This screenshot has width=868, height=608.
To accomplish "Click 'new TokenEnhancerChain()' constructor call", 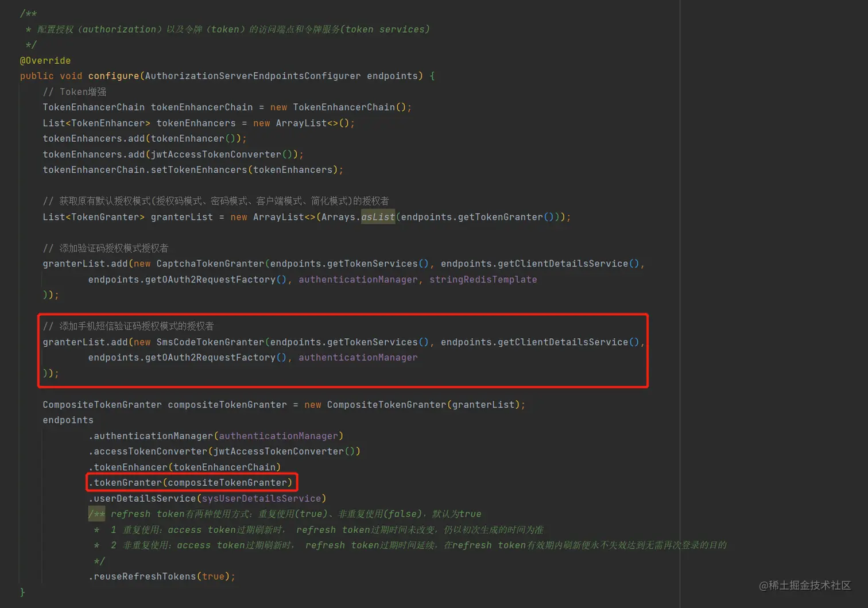I will click(338, 107).
